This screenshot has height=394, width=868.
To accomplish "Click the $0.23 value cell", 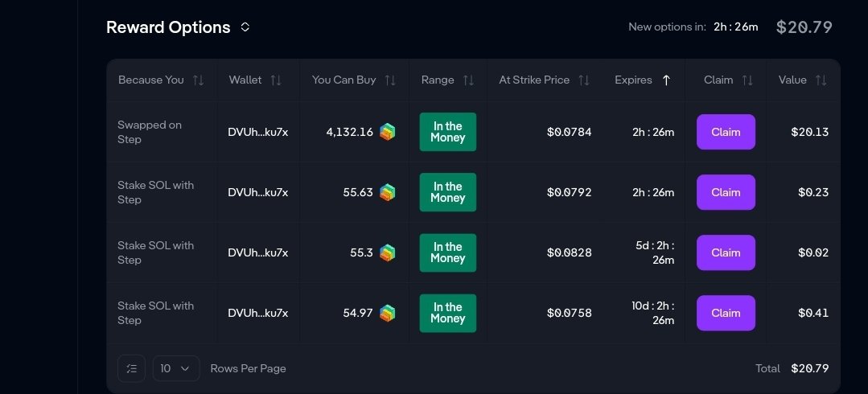I will point(813,192).
